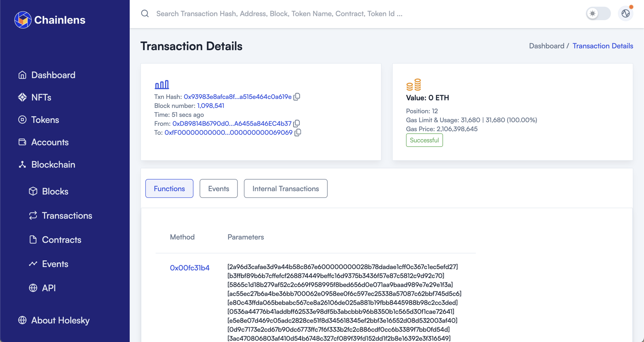This screenshot has height=342, width=644.
Task: Navigate to Contracts in sidebar
Action: tap(61, 240)
